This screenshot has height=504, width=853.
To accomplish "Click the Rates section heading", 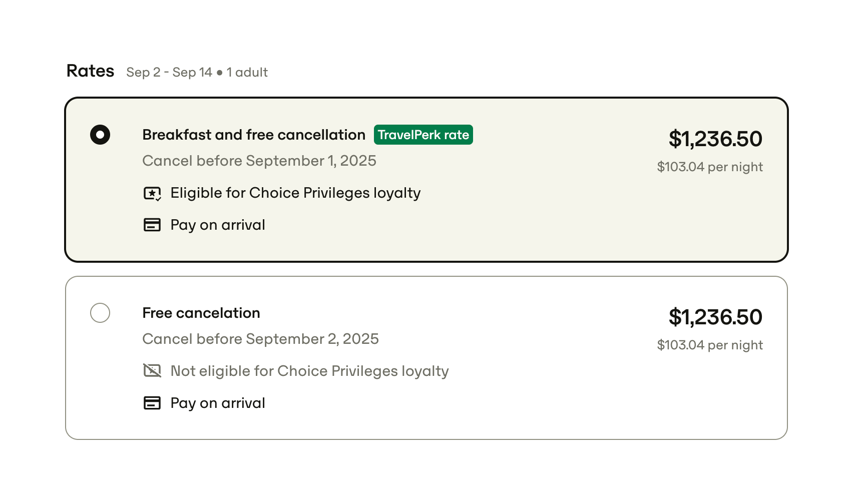I will (x=90, y=71).
